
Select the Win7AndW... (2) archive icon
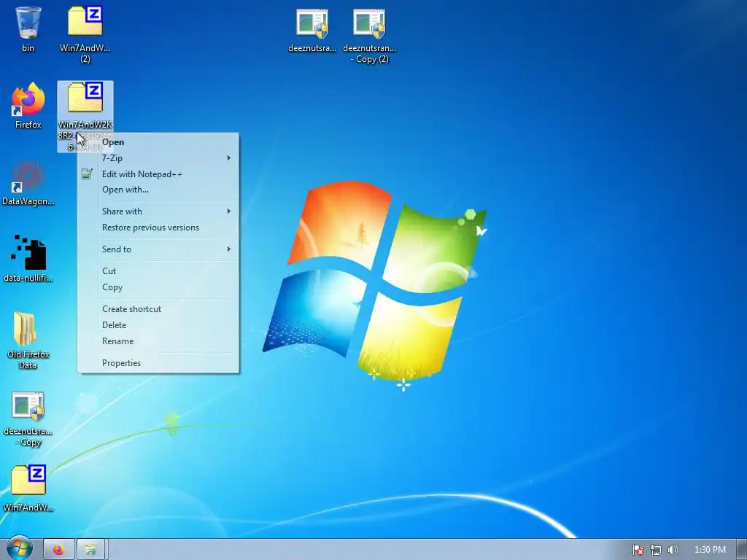click(x=85, y=34)
